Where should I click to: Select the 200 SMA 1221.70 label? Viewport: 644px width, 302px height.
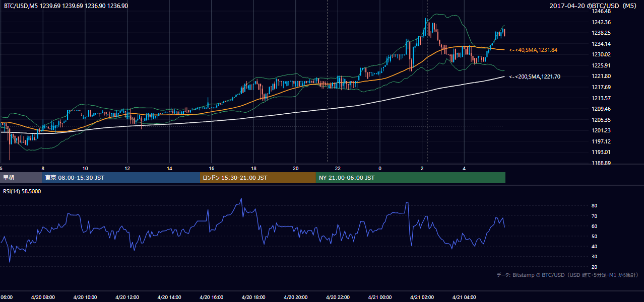pyautogui.click(x=535, y=77)
